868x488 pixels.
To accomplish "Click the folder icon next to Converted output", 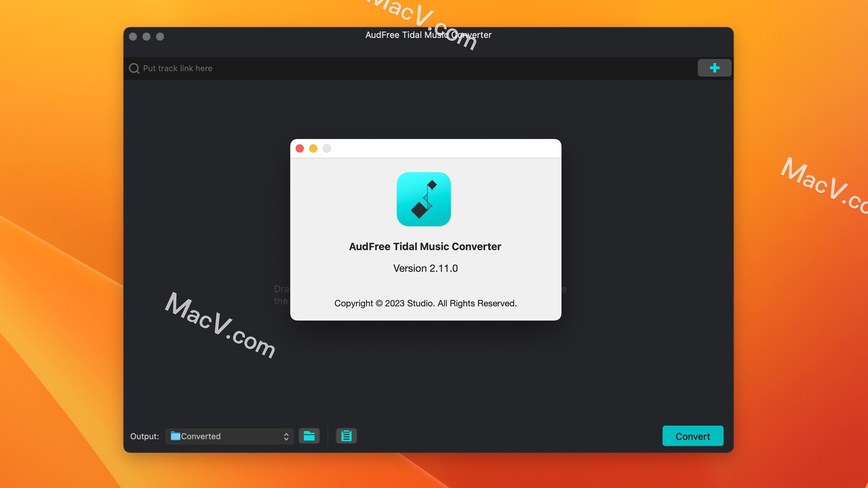I will (x=309, y=436).
